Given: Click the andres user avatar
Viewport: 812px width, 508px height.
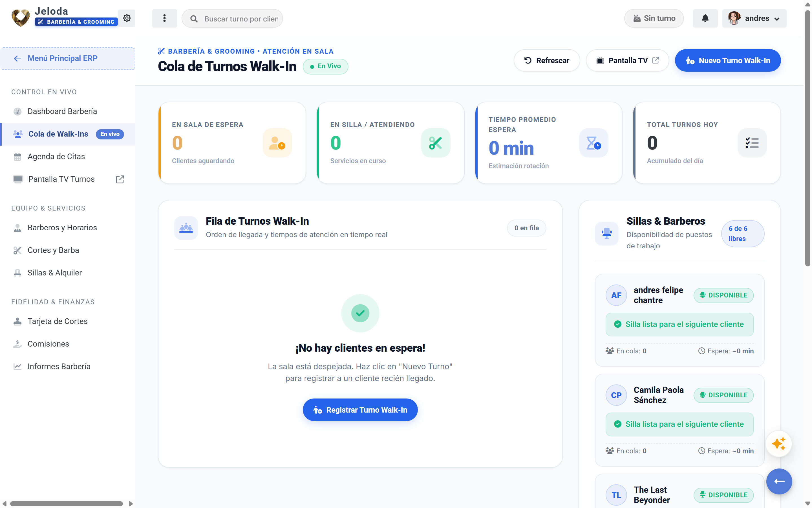Looking at the screenshot, I should pyautogui.click(x=734, y=18).
